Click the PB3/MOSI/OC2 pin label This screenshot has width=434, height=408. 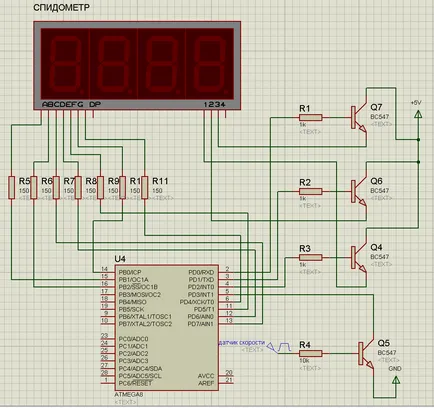tap(140, 295)
